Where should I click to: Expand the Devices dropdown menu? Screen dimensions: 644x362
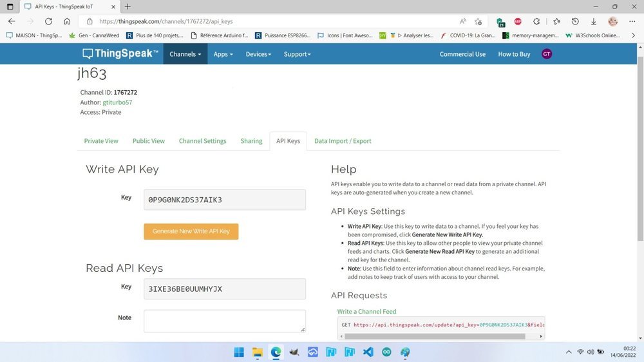tap(258, 54)
